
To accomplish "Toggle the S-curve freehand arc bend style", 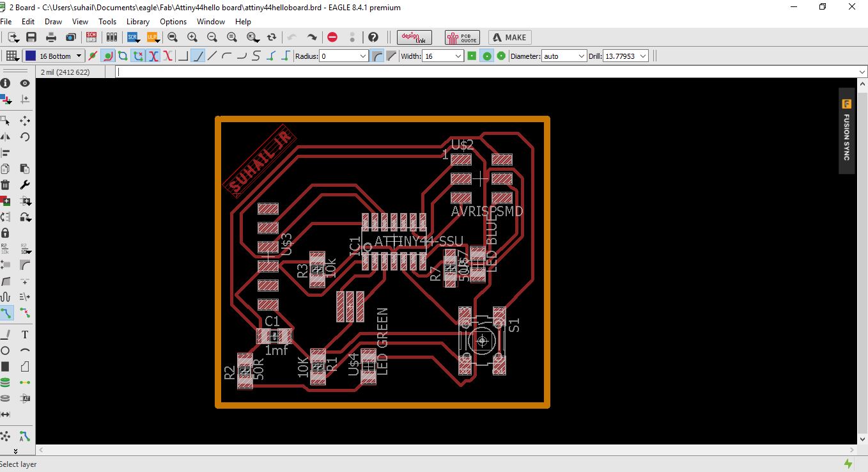I will pyautogui.click(x=256, y=56).
